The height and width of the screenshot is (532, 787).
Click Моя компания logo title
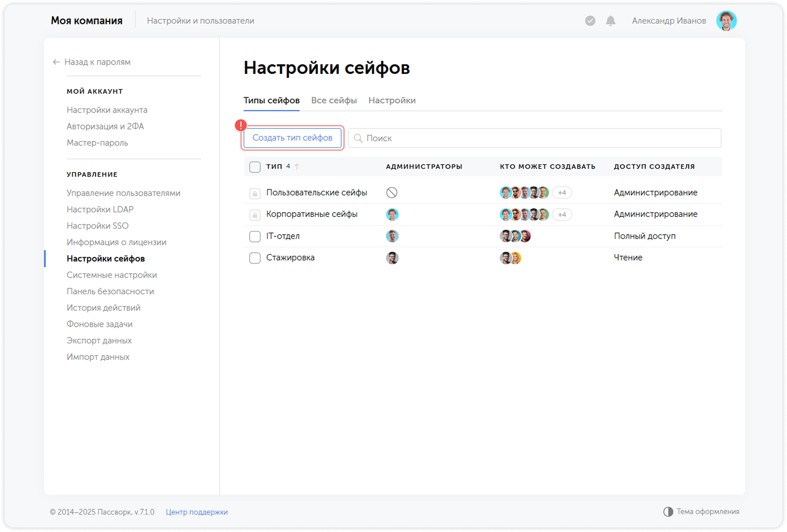[87, 20]
